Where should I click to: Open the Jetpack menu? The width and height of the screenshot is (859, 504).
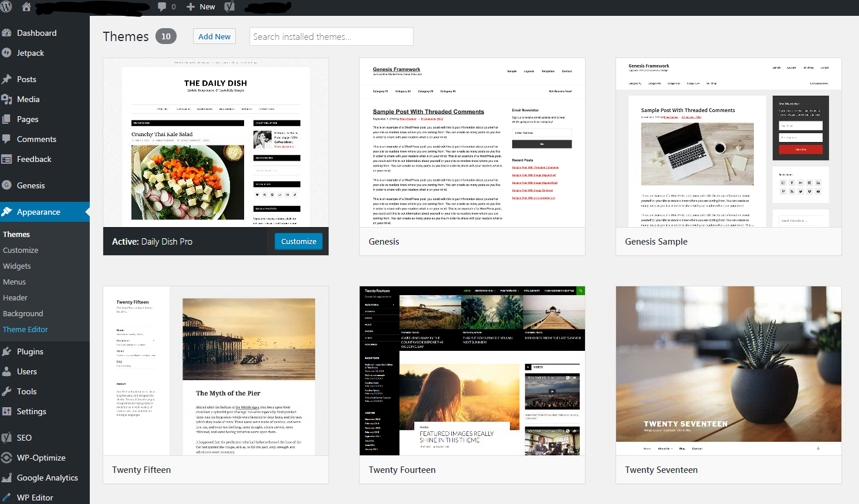click(x=31, y=53)
